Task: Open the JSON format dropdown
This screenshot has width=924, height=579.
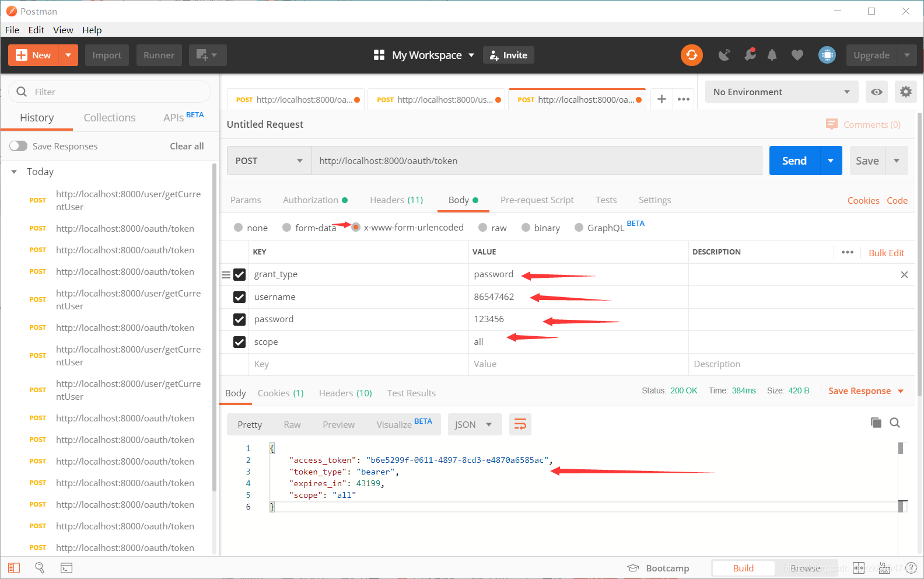Action: click(x=474, y=424)
